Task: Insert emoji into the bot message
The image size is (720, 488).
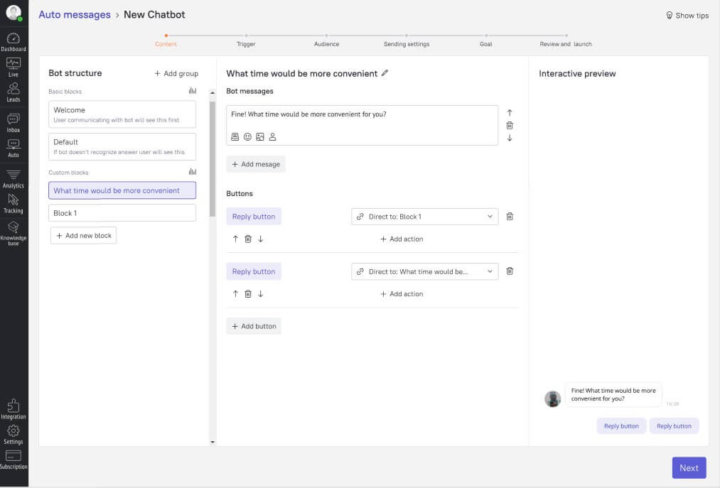Action: pos(247,136)
